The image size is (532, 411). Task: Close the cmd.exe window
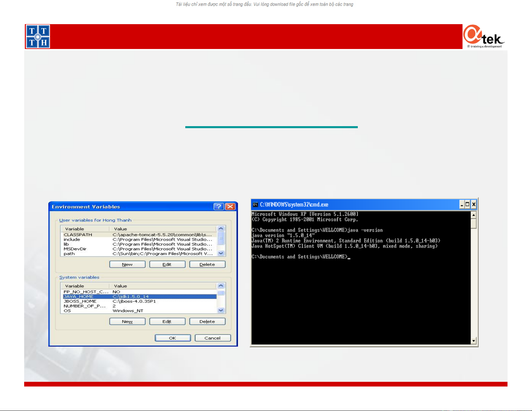pyautogui.click(x=474, y=204)
